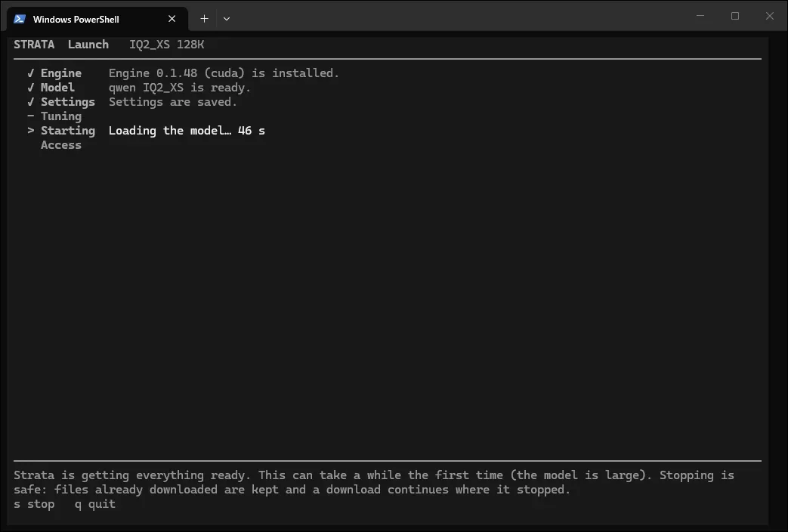The height and width of the screenshot is (532, 788).
Task: Click 'qwen IQ2_XS is ready.' text
Action: pos(179,88)
